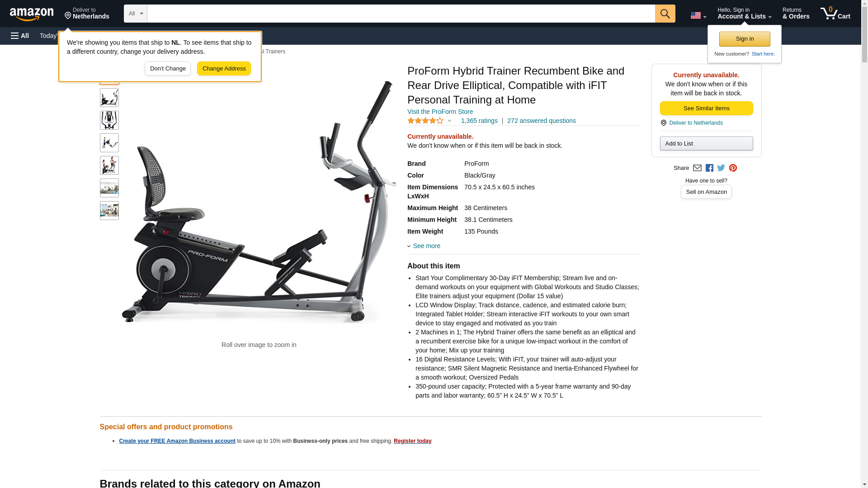Click the Amazon logo
This screenshot has width=868, height=488.
pos(32,14)
